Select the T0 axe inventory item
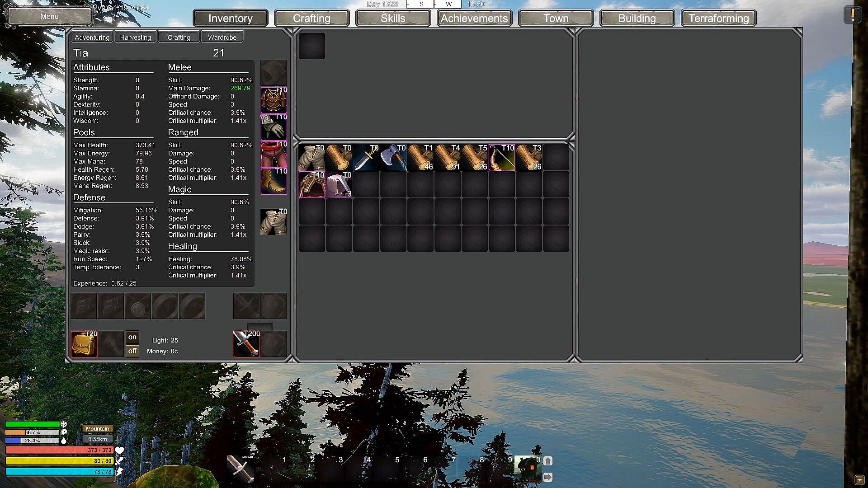The width and height of the screenshot is (868, 488). [x=393, y=158]
